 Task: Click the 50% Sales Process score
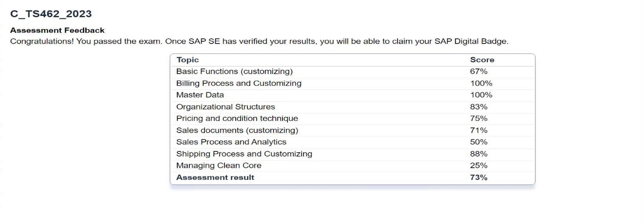tap(478, 142)
